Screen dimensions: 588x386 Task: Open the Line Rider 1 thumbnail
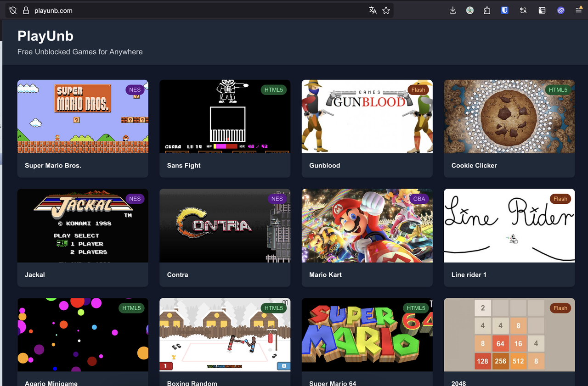pos(509,226)
